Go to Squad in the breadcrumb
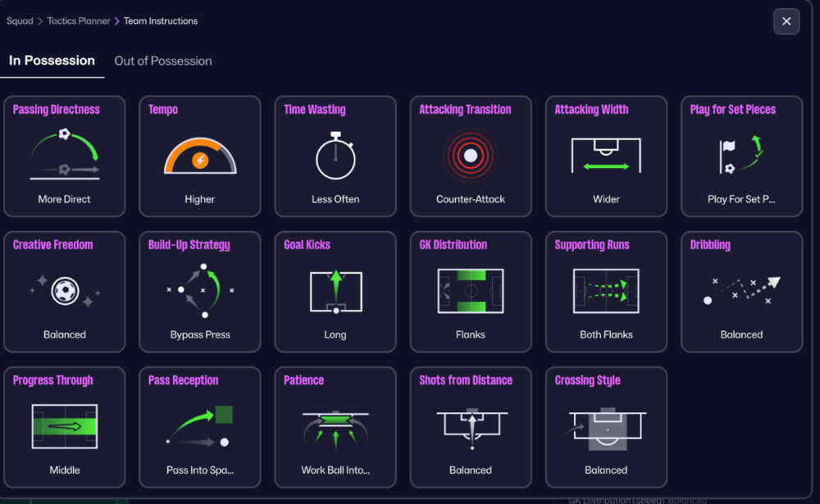Image resolution: width=820 pixels, height=504 pixels. click(x=20, y=21)
